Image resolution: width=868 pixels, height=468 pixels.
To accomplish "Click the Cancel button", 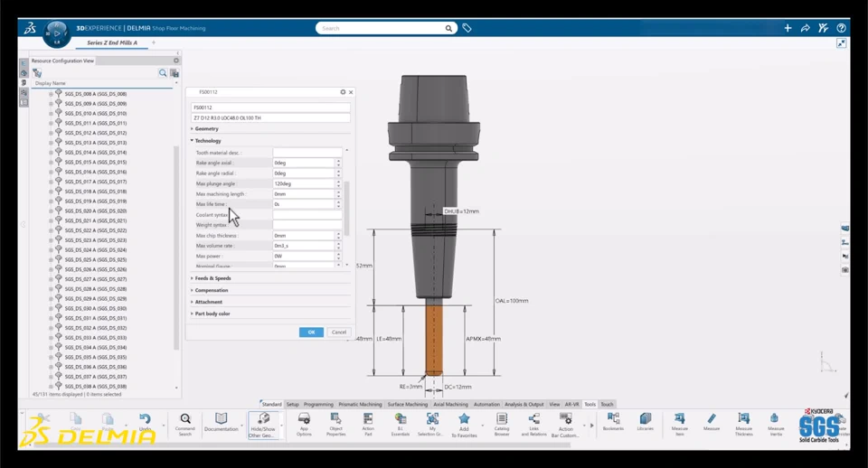I will click(x=339, y=332).
